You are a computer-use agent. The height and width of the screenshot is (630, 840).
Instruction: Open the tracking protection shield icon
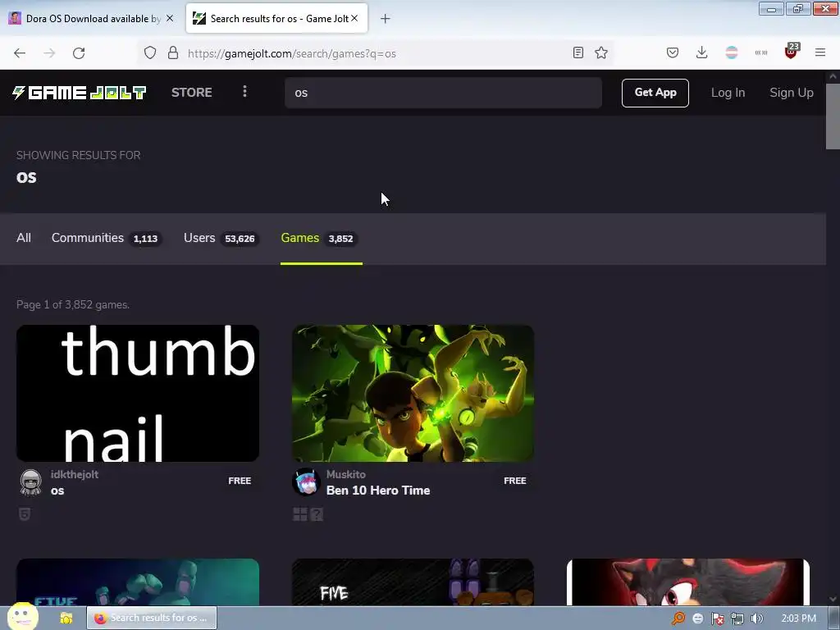click(x=150, y=52)
